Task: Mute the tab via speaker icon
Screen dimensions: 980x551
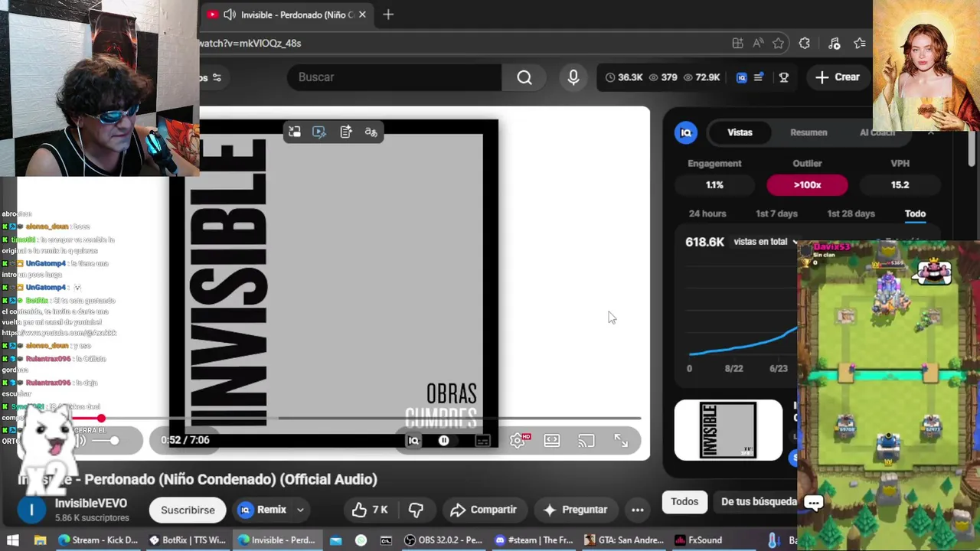Action: tap(230, 15)
